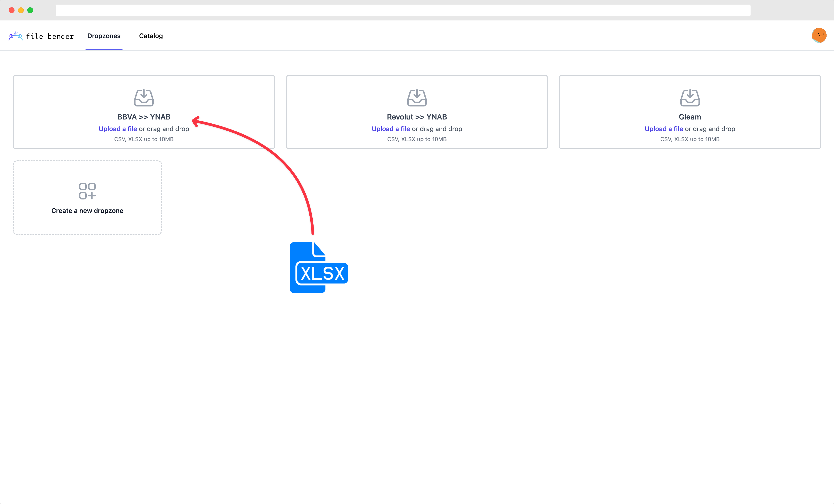Click Upload a file in BBVA >> YNAB
Viewport: 834px width, 504px height.
click(118, 129)
